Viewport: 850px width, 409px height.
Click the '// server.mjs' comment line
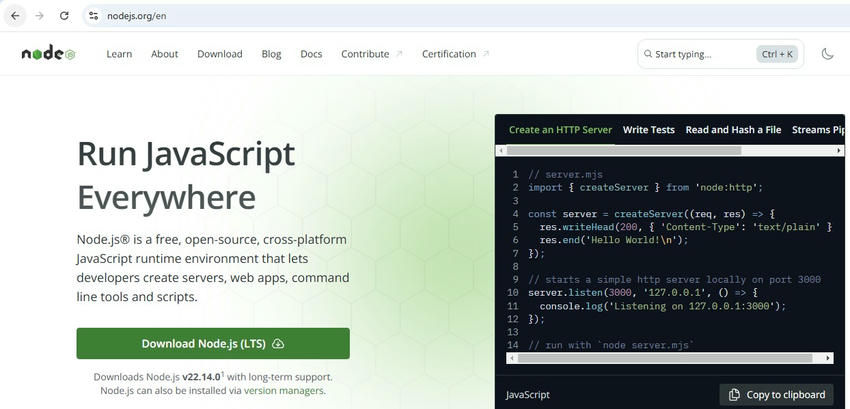(x=565, y=175)
